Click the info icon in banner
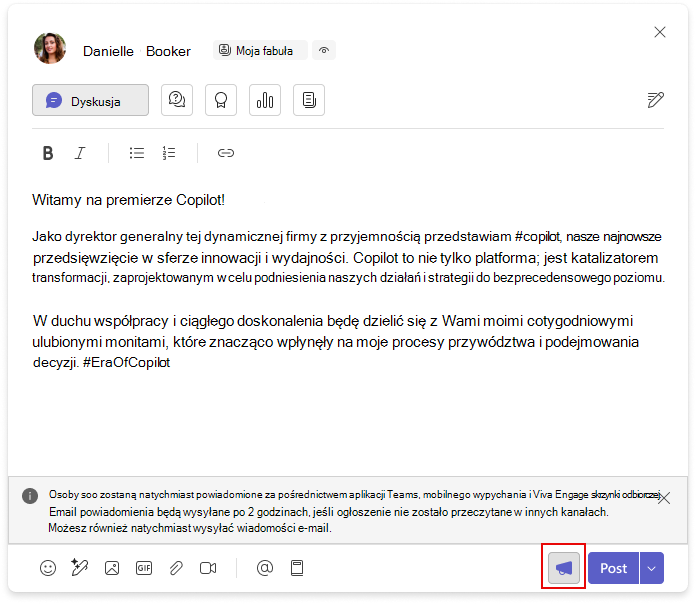The image size is (696, 604). tap(30, 496)
